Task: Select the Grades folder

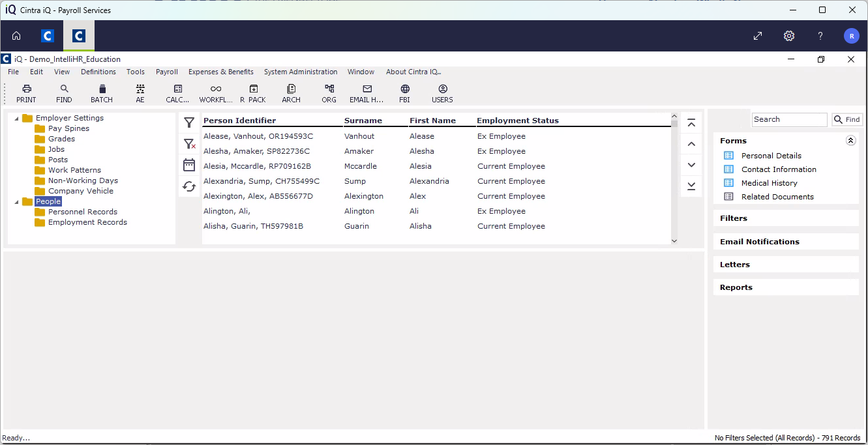Action: tap(61, 139)
